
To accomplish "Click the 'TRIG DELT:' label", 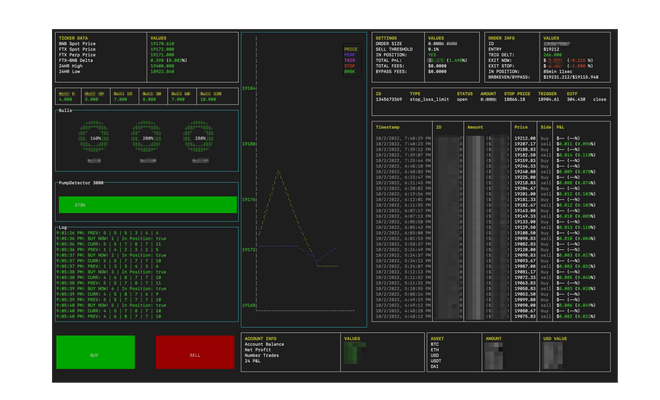I will point(501,55).
